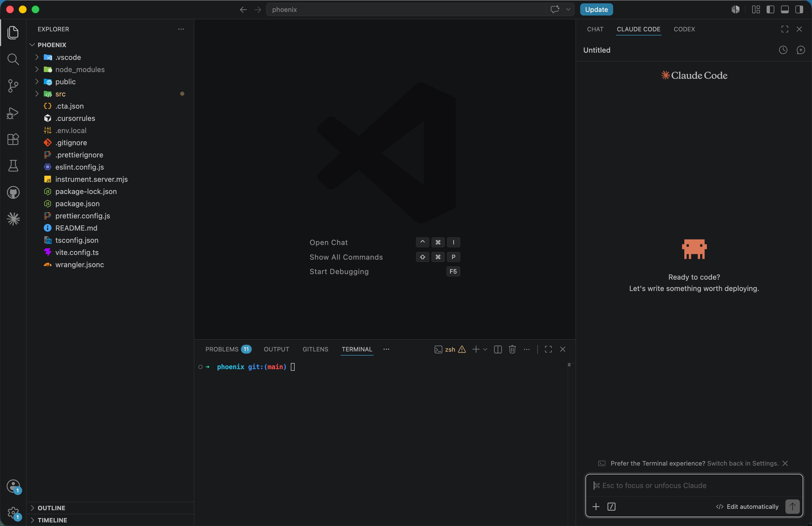
Task: Open the chat icon in title bar
Action: [555, 9]
